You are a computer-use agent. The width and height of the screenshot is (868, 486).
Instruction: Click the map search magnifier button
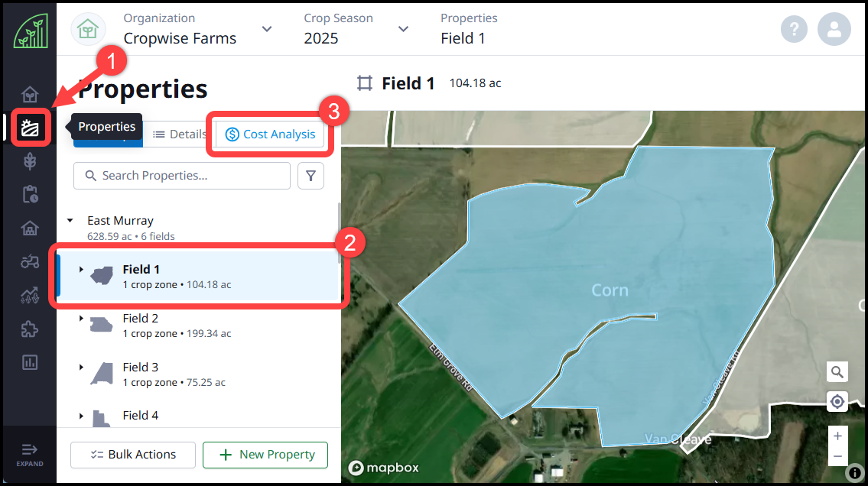837,372
